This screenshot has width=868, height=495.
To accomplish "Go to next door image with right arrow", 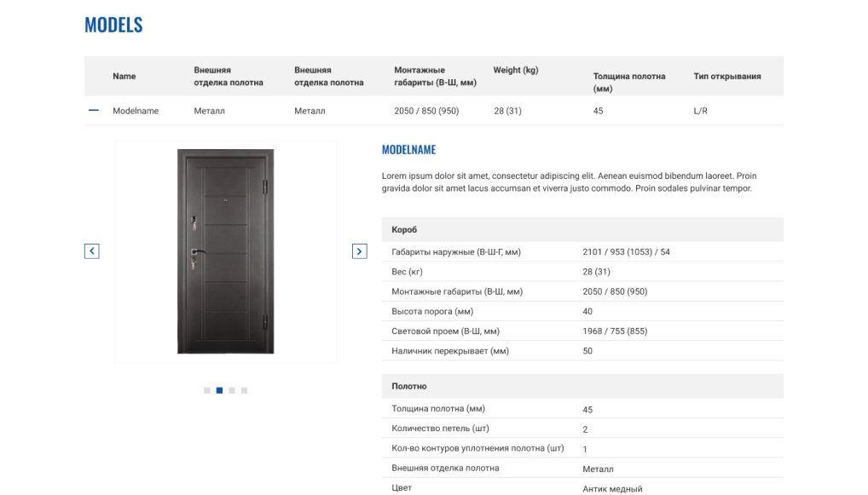I will coord(360,251).
